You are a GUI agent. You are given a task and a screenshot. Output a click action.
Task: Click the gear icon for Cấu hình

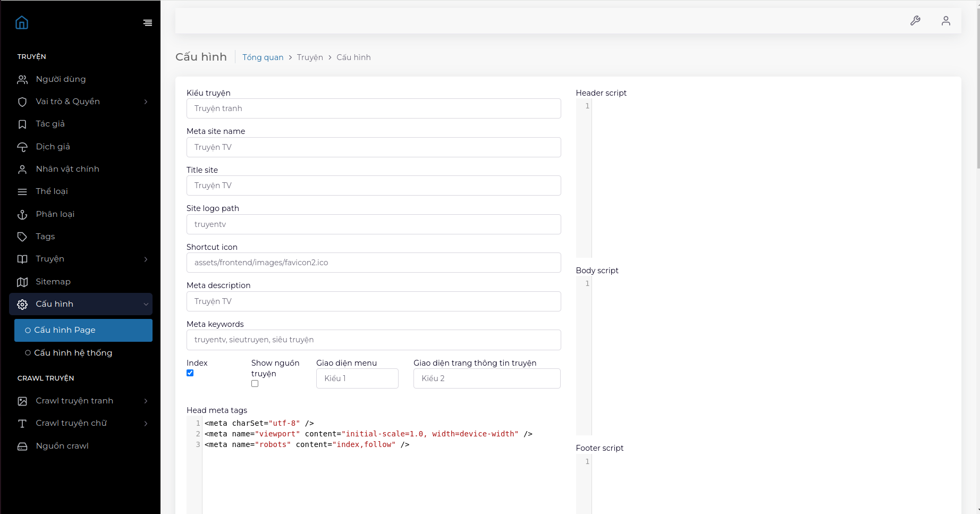click(22, 305)
